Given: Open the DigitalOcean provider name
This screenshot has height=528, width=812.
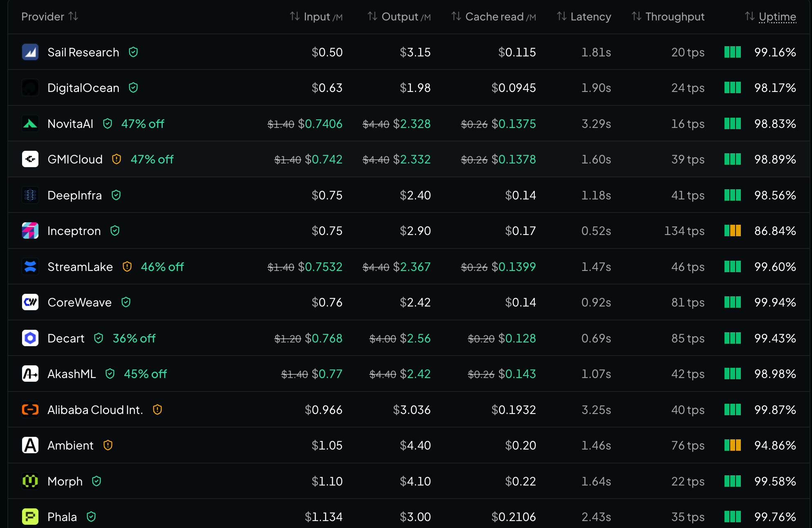Looking at the screenshot, I should (x=83, y=88).
